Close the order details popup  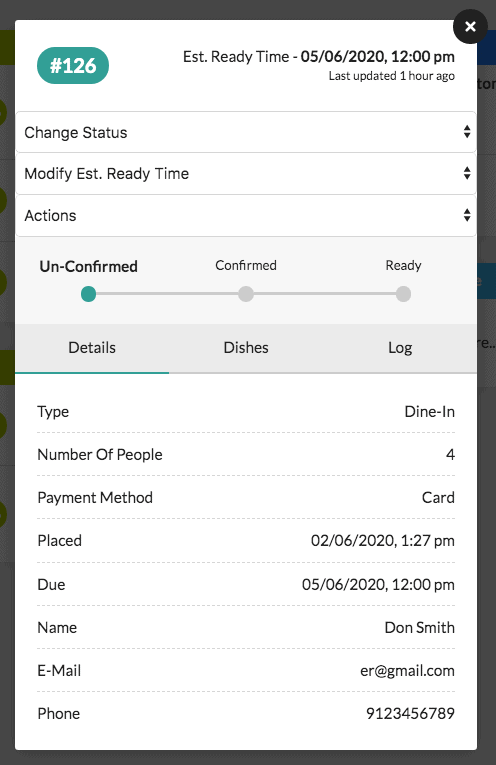click(470, 26)
